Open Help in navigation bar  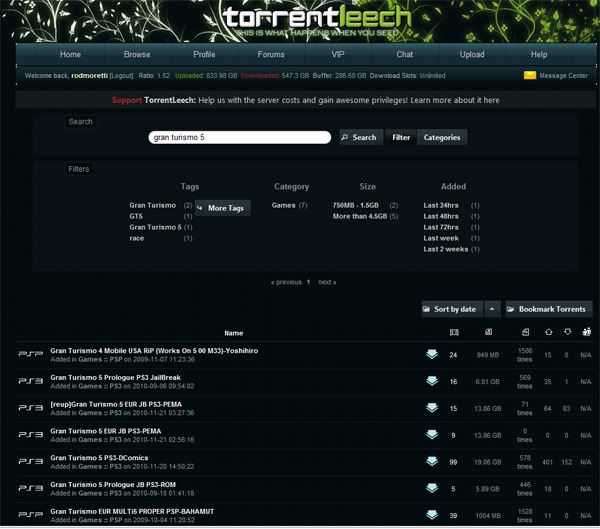539,54
